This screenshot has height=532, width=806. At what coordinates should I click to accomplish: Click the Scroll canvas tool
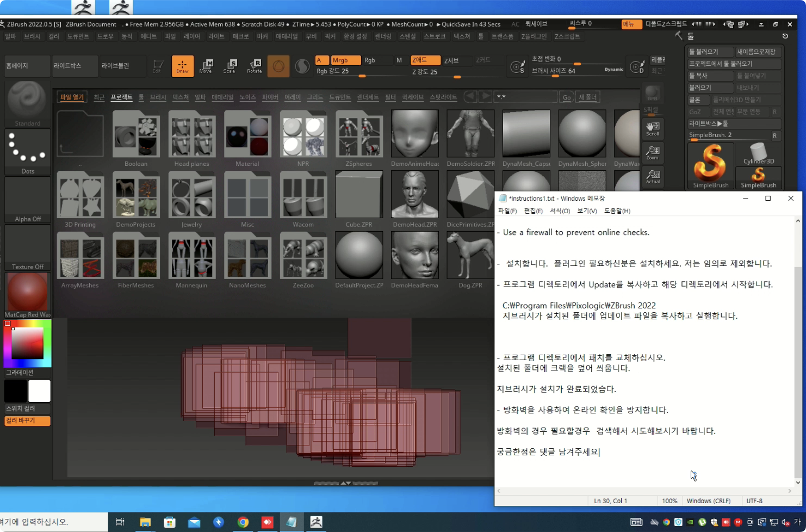[652, 128]
